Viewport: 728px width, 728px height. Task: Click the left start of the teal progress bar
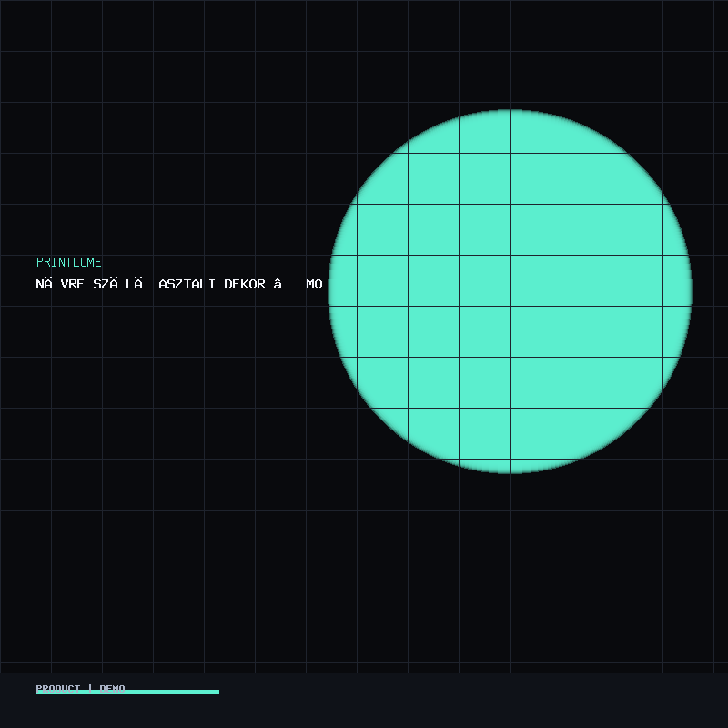coord(39,692)
